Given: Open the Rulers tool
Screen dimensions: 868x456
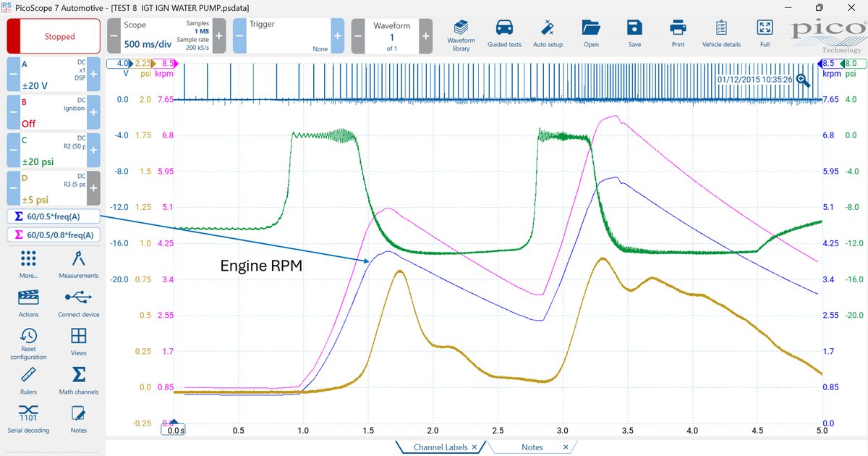Looking at the screenshot, I should 29,379.
